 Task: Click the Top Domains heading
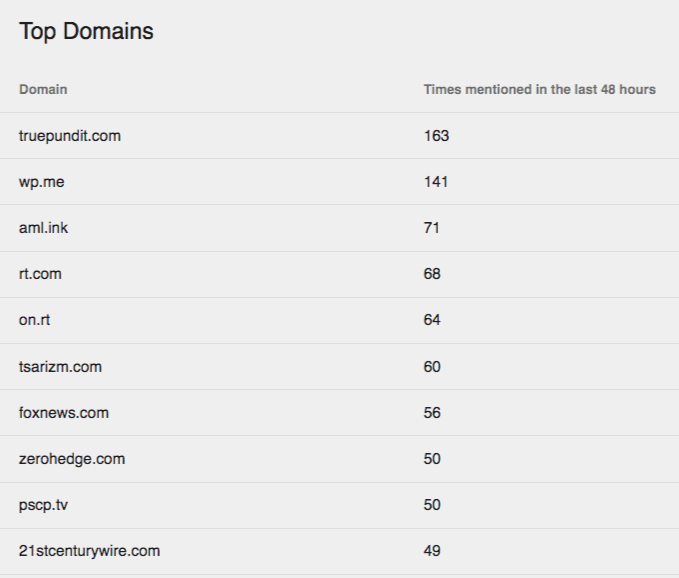86,31
